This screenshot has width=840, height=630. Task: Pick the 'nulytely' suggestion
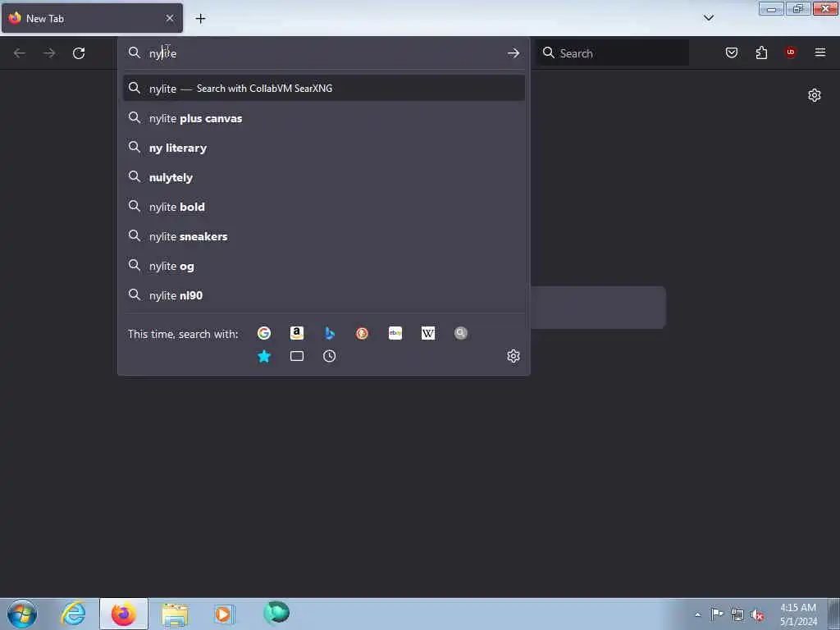click(323, 177)
